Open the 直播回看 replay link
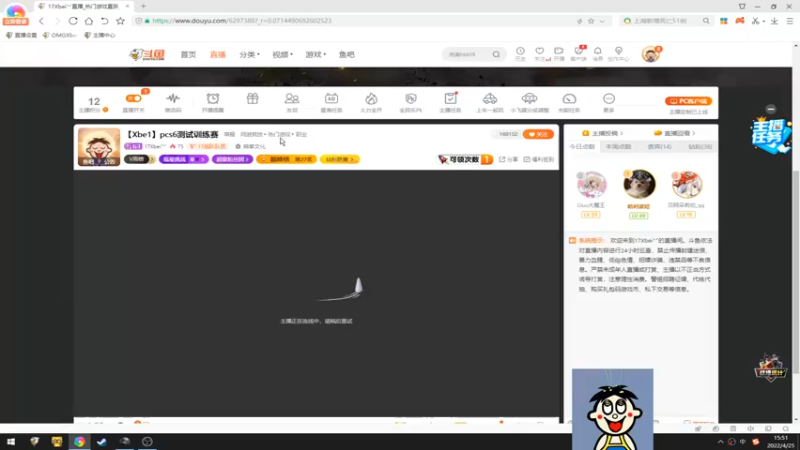The width and height of the screenshot is (800, 450). pyautogui.click(x=674, y=133)
